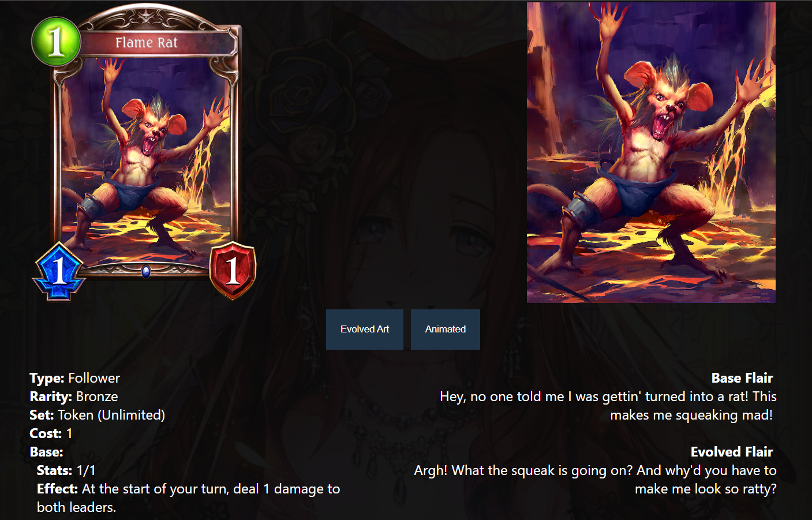
Task: Switch to the Animated card view
Action: [446, 329]
